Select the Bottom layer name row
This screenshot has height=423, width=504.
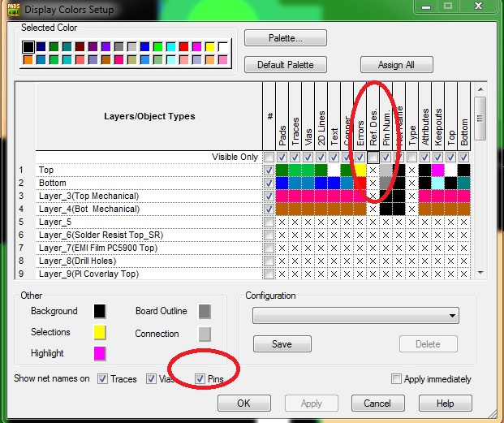click(149, 183)
